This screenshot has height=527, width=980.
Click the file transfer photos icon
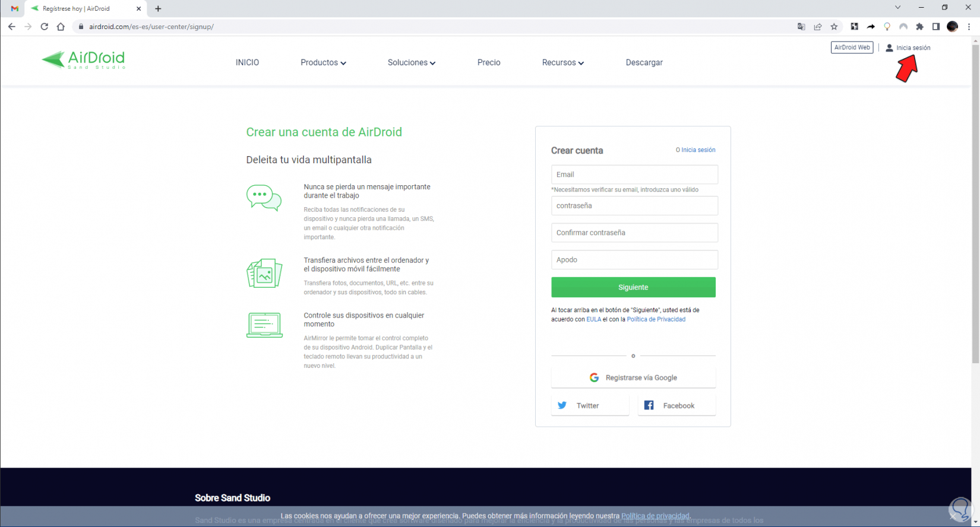click(x=264, y=273)
